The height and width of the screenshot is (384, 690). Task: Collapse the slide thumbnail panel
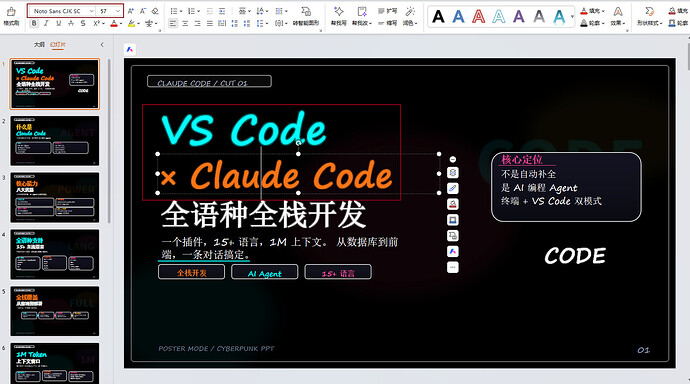click(x=102, y=44)
